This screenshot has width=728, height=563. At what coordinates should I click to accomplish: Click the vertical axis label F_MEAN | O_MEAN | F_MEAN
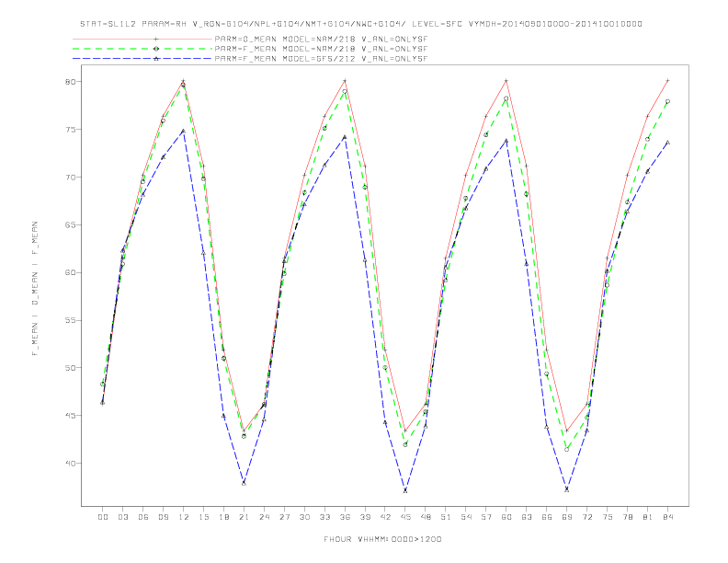tap(35, 289)
